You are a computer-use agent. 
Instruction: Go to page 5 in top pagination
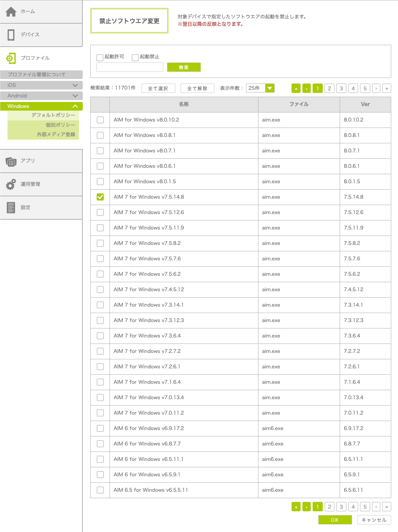click(365, 88)
